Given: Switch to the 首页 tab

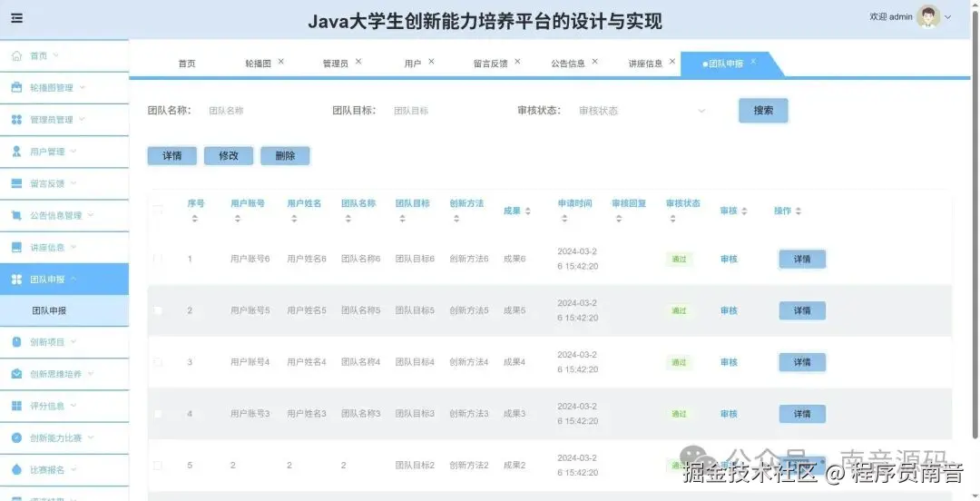Looking at the screenshot, I should pyautogui.click(x=187, y=64).
